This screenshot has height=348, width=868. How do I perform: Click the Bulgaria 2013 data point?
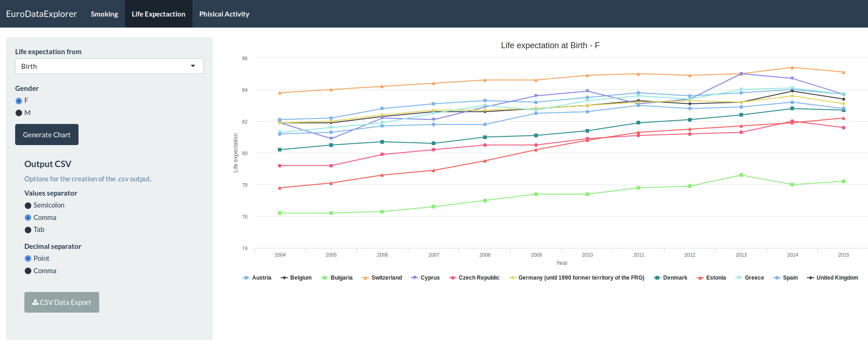coord(741,175)
